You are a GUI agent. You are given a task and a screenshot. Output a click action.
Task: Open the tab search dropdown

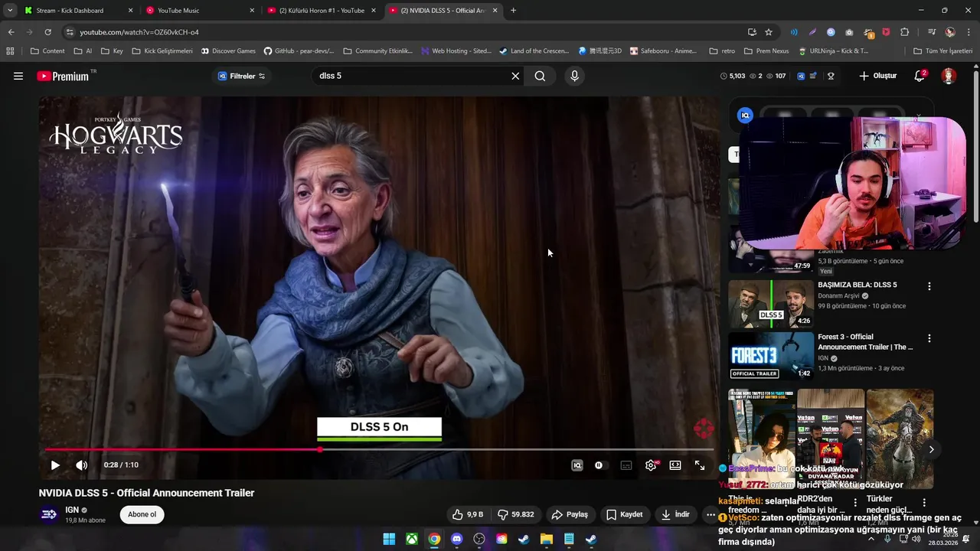(9, 11)
